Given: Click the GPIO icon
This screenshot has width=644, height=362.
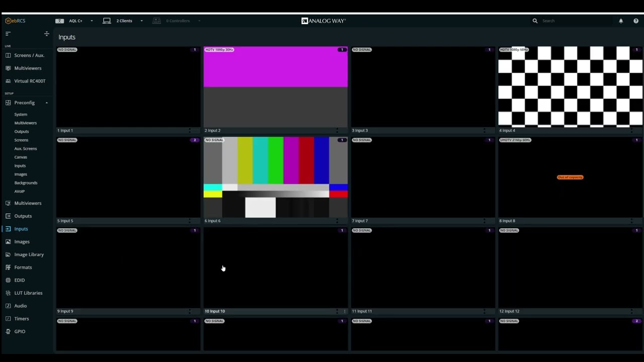Looking at the screenshot, I should click(8, 331).
